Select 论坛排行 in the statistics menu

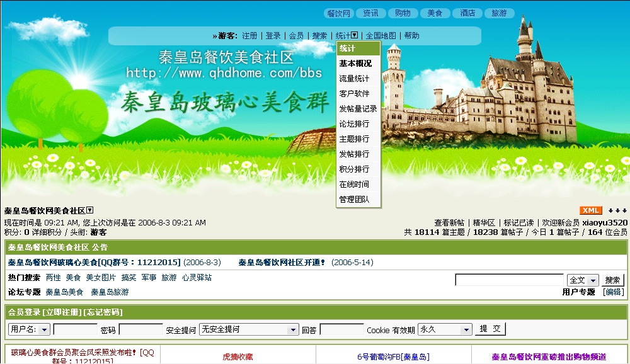pos(354,123)
